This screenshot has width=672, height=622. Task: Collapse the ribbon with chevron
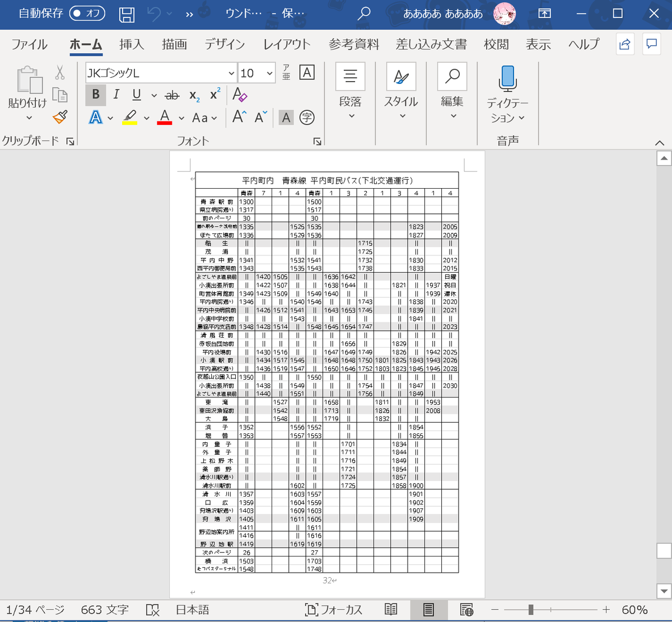pos(660,142)
